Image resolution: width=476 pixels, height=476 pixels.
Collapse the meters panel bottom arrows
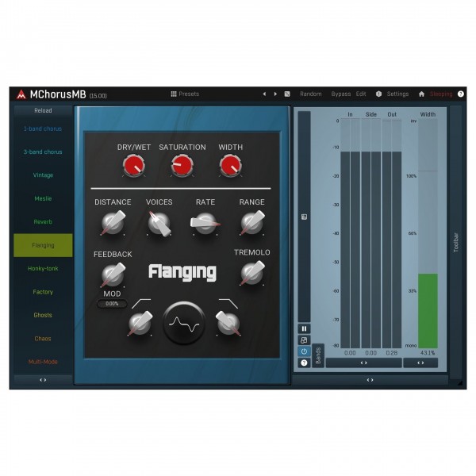pyautogui.click(x=370, y=380)
